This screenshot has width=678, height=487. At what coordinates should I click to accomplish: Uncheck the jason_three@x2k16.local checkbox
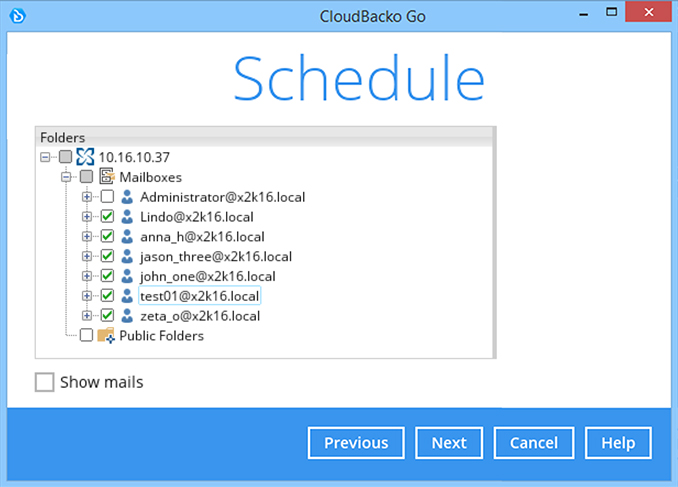[107, 257]
